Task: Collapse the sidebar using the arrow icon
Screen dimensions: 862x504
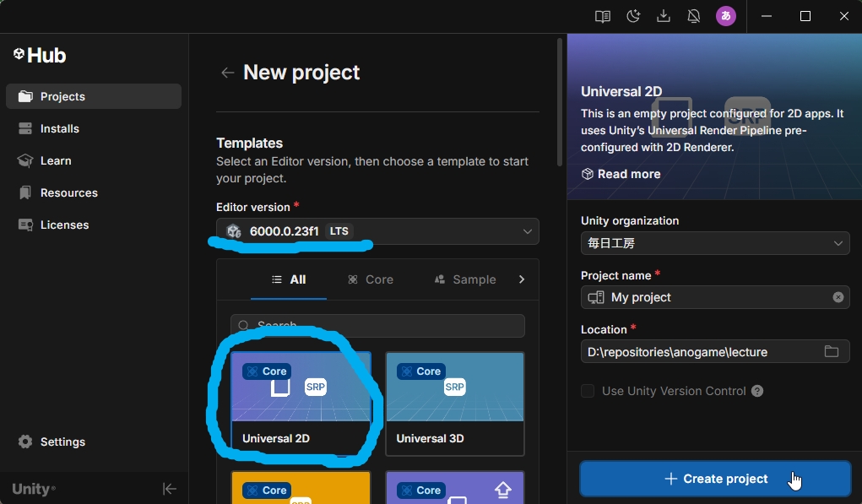Action: tap(170, 489)
